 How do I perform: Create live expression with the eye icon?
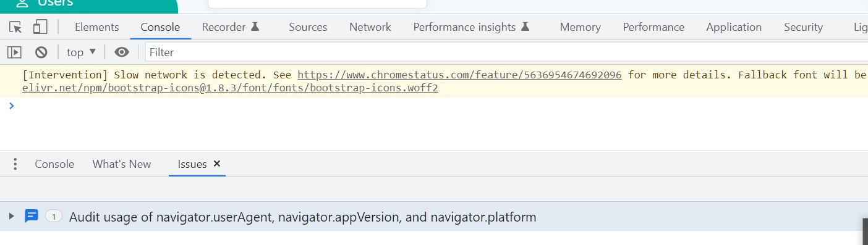click(x=122, y=52)
